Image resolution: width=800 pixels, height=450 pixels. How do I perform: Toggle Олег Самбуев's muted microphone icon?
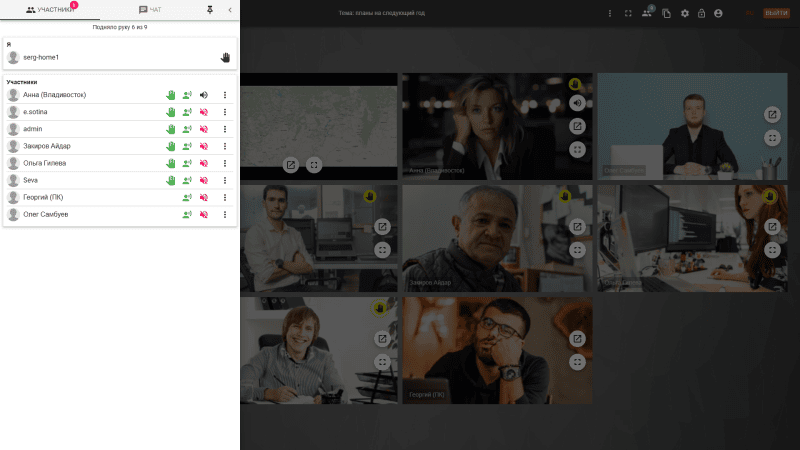click(203, 214)
